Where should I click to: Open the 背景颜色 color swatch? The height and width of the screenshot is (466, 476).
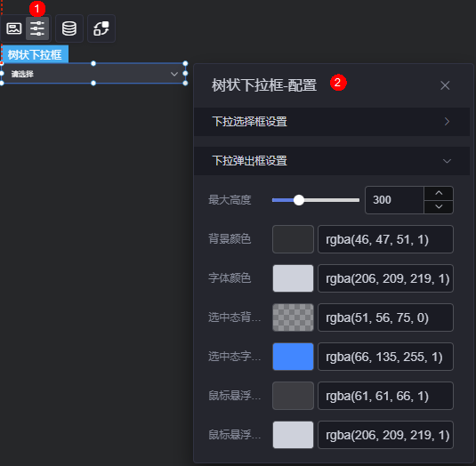293,239
